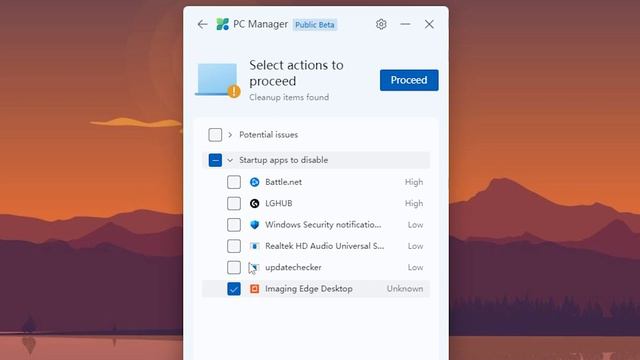Viewport: 640px width, 360px height.
Task: Click the Low impact value for updatechecker
Action: click(416, 267)
